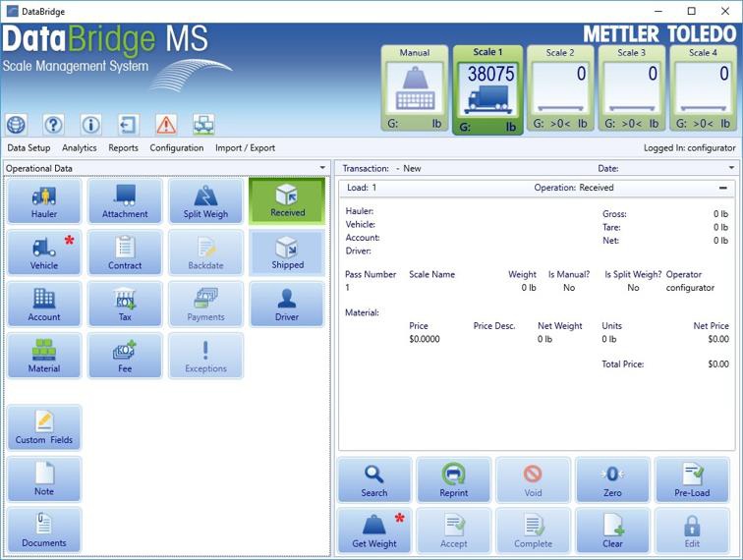This screenshot has height=560, width=743.
Task: Unlock transaction with the Edit button
Action: click(692, 531)
